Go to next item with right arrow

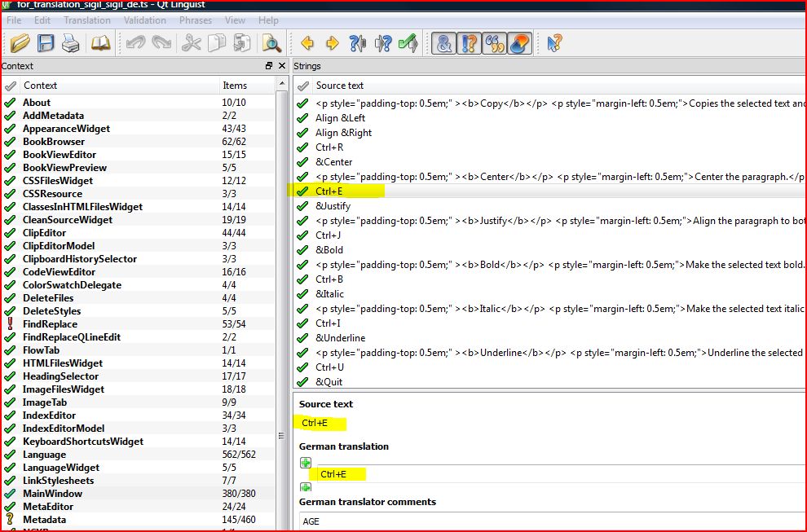point(333,43)
